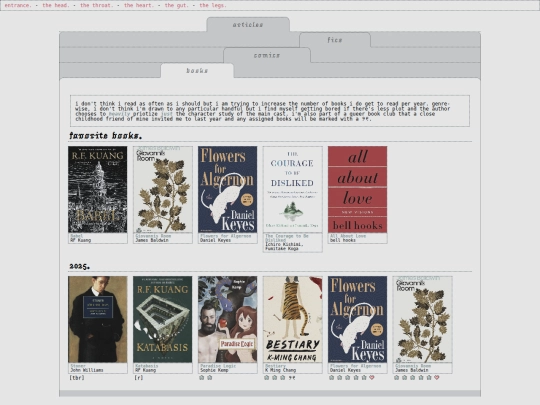
Task: Select the books folder tab
Action: [197, 71]
